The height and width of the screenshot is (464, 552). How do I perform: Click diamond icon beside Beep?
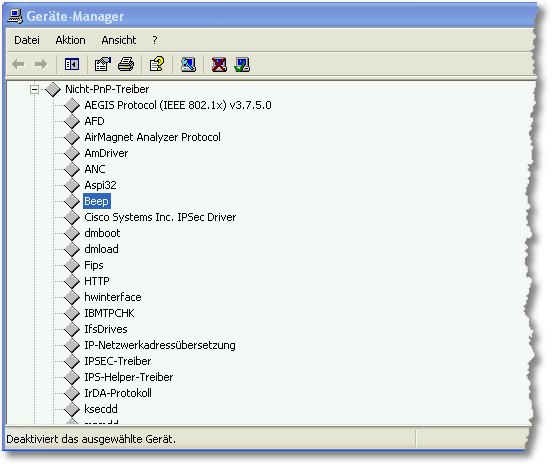(x=72, y=201)
